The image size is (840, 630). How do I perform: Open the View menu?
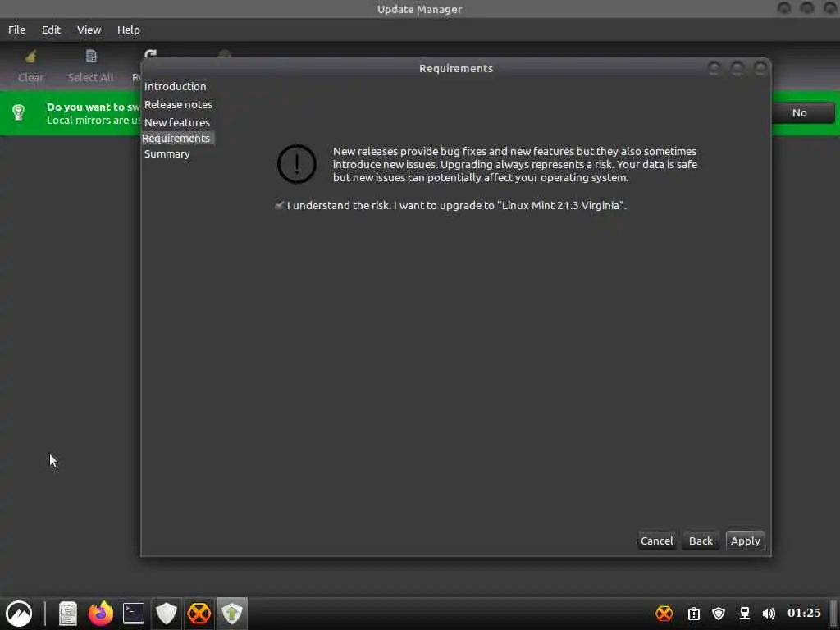89,30
